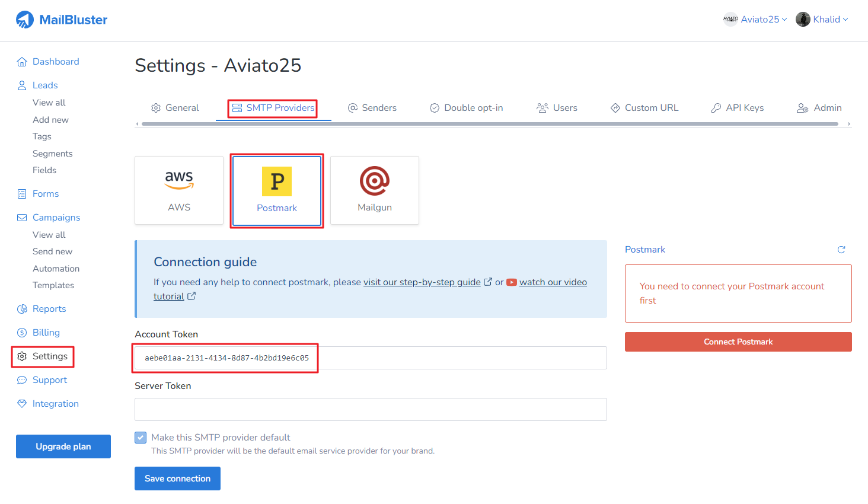This screenshot has width=868, height=504.
Task: Click the MailBluster logo
Action: click(x=62, y=20)
